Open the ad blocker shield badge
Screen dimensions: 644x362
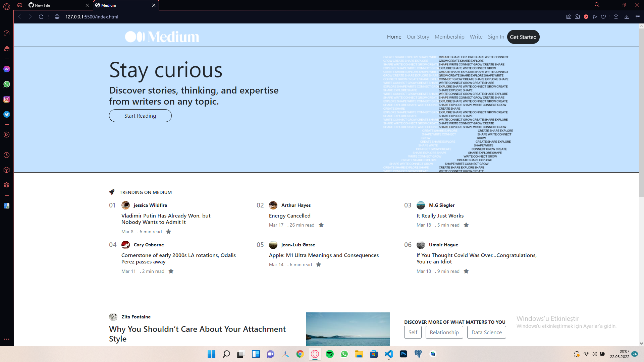coord(586,17)
